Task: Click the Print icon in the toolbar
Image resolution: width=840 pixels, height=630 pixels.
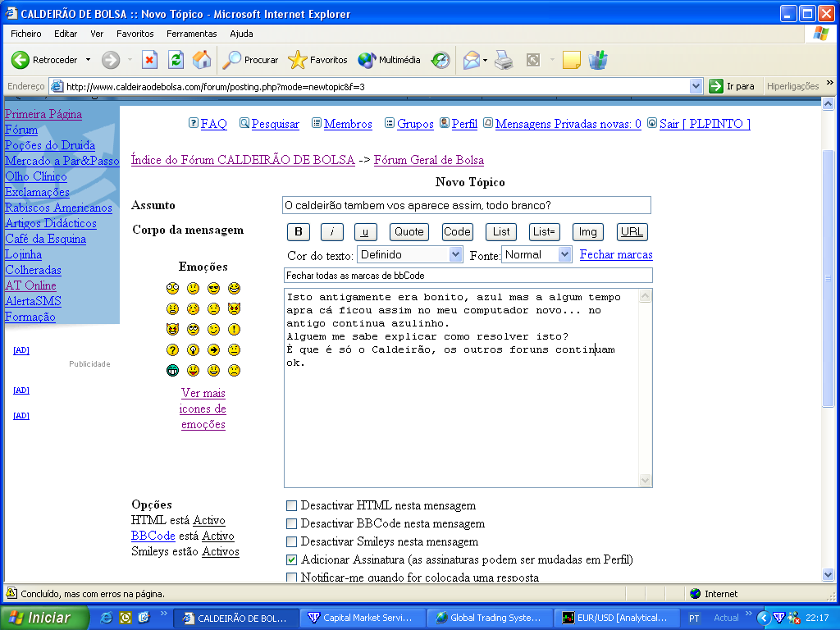Action: pos(504,60)
